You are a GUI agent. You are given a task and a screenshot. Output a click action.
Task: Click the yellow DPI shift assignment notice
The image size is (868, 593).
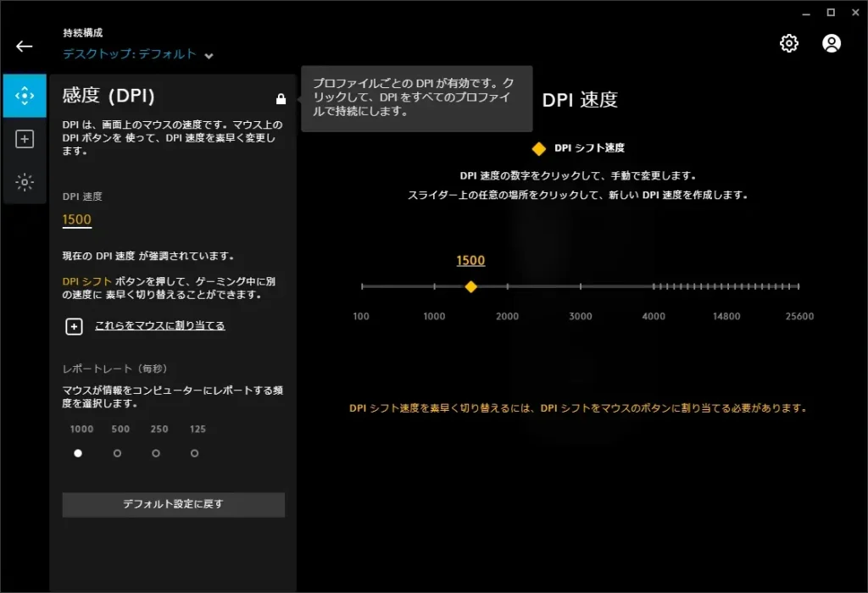[x=578, y=408]
